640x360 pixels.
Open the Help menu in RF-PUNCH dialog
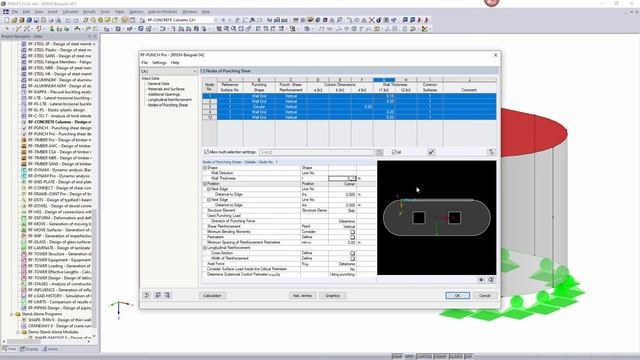click(x=175, y=63)
